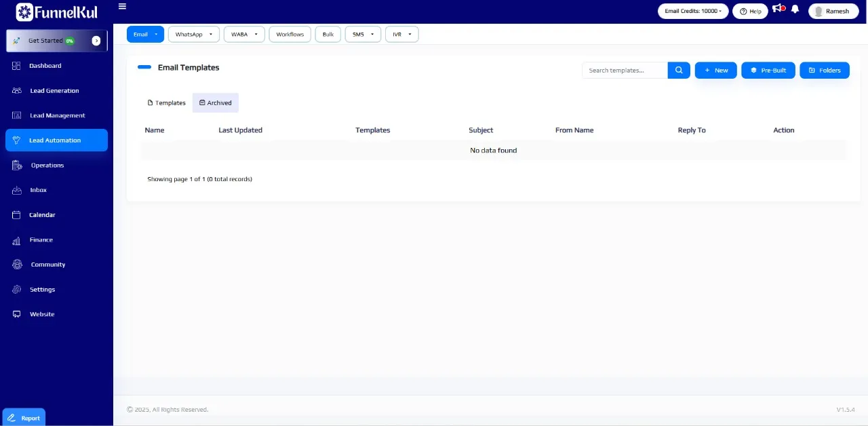This screenshot has height=426, width=868.
Task: Click the Folders button
Action: pos(824,71)
